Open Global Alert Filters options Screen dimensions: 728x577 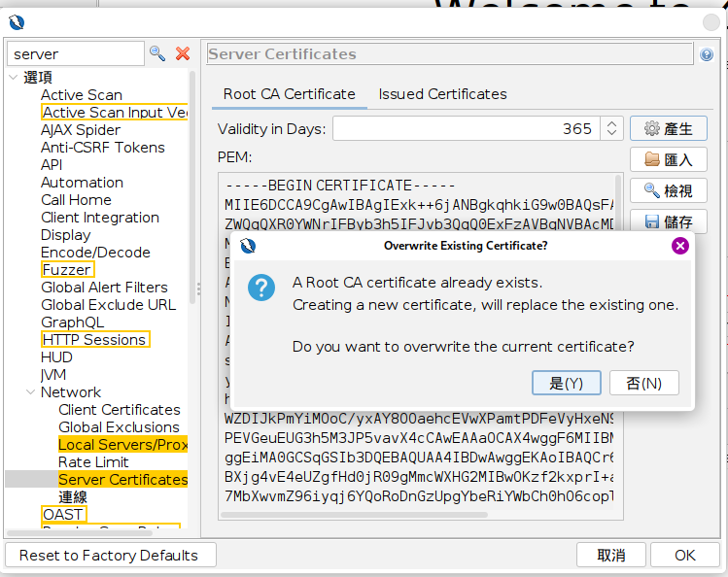104,288
